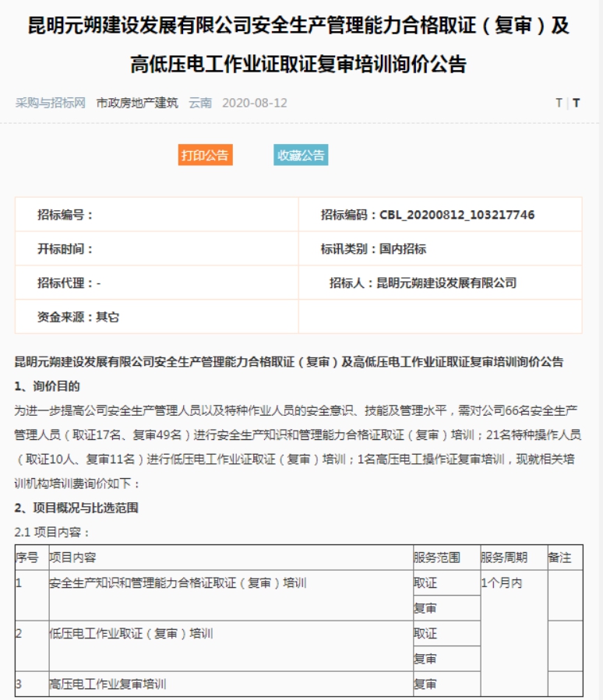Switch to smaller font size T
The width and height of the screenshot is (603, 700).
coord(559,103)
